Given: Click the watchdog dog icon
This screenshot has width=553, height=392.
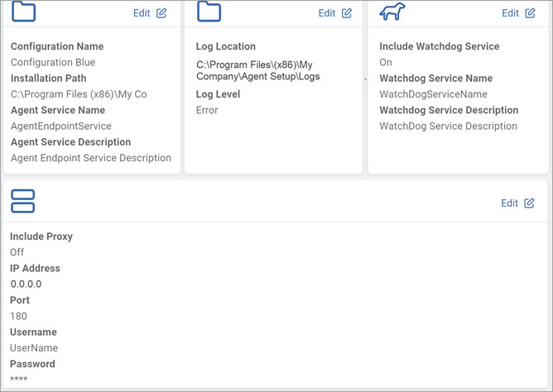Looking at the screenshot, I should click(x=392, y=12).
